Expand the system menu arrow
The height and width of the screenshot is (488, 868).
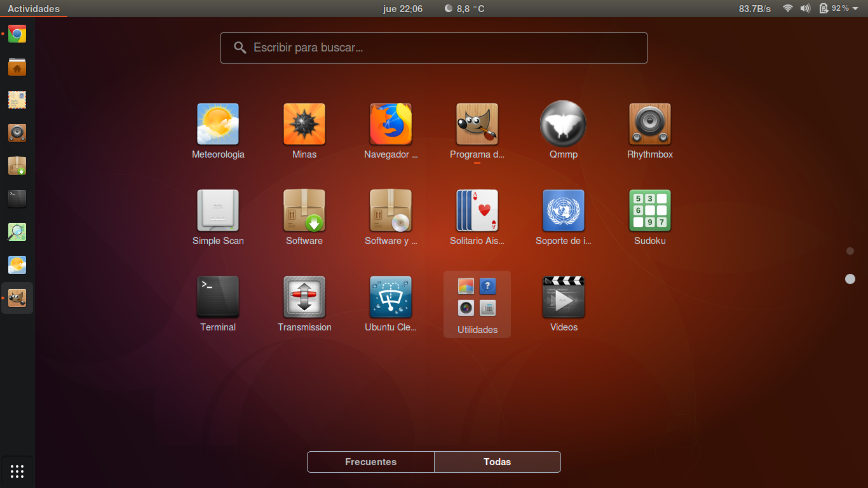[x=855, y=9]
